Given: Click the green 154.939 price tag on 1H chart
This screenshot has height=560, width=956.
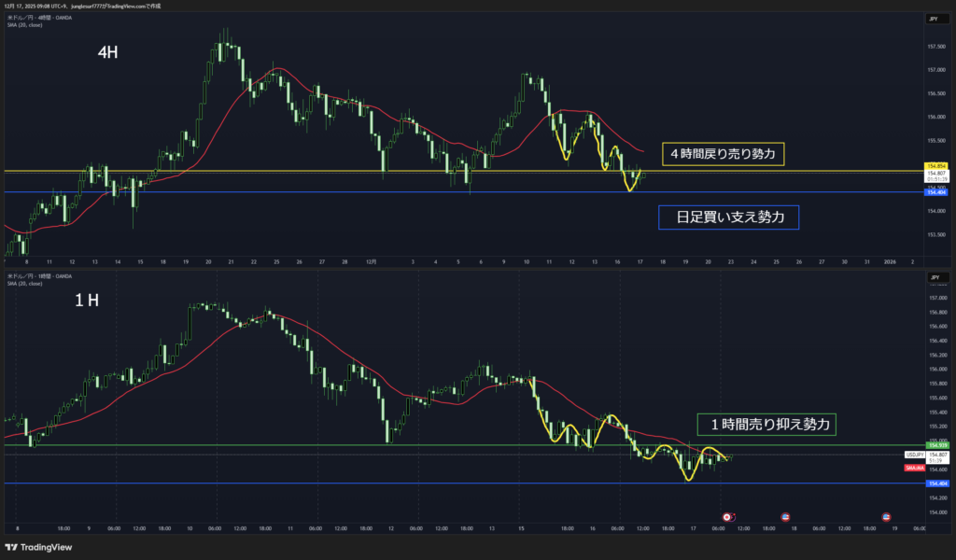Looking at the screenshot, I should coord(935,445).
